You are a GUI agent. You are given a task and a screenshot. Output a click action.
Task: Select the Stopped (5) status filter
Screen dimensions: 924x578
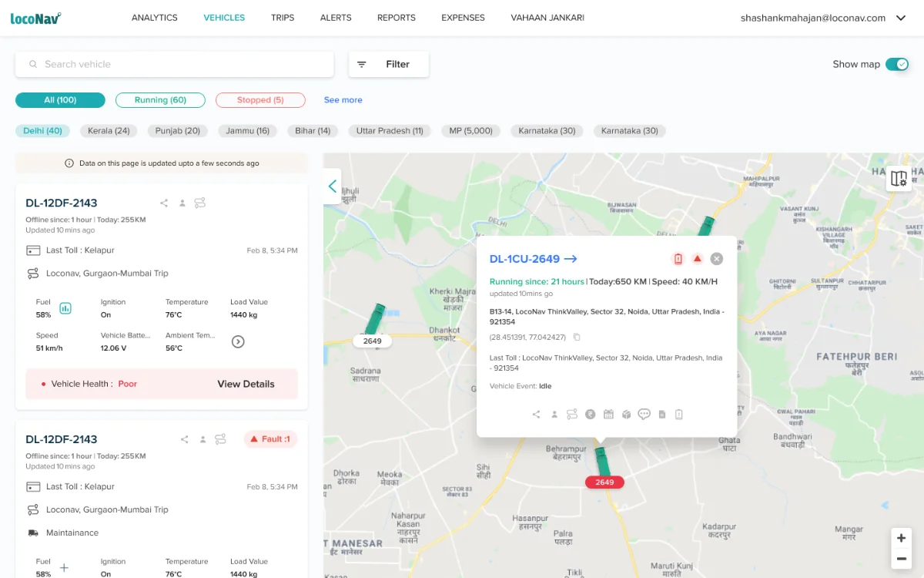coord(260,100)
